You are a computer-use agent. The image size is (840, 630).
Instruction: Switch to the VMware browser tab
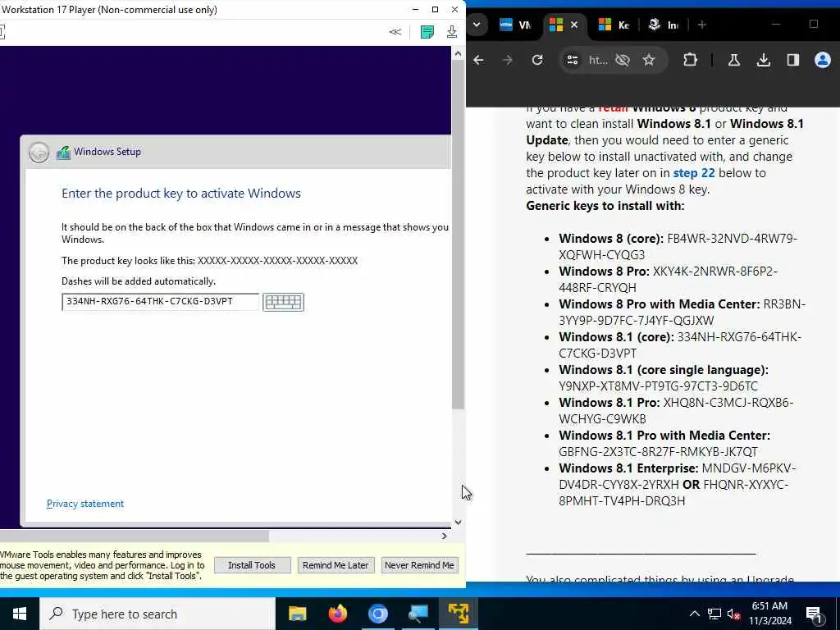(515, 25)
